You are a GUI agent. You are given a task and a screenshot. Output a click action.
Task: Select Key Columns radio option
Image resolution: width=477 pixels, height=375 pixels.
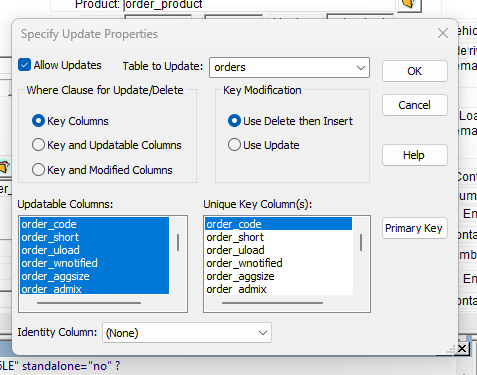point(38,121)
